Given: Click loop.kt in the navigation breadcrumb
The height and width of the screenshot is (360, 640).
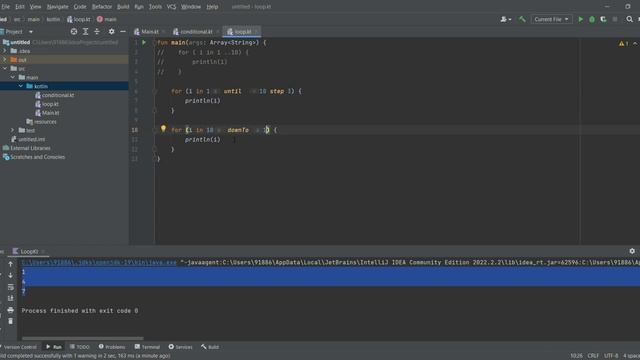Looking at the screenshot, I should pyautogui.click(x=78, y=19).
